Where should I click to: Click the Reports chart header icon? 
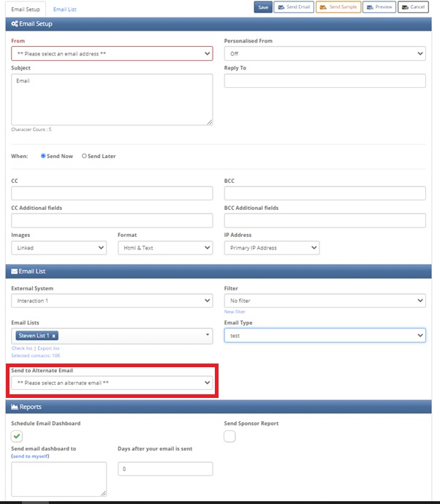pos(15,407)
